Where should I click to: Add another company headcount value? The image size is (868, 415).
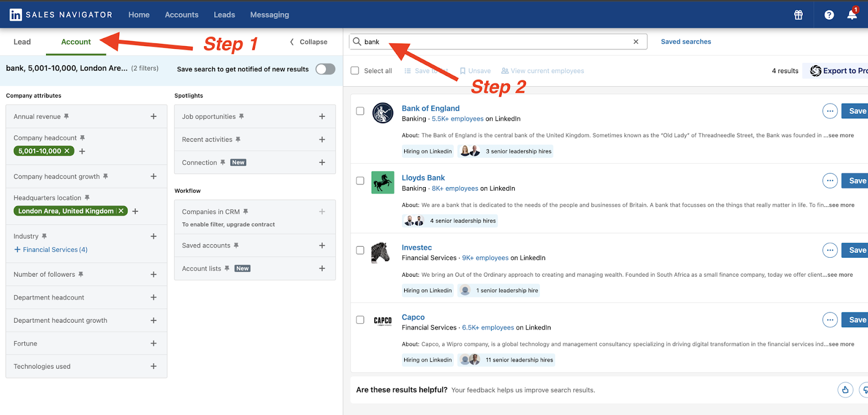click(82, 151)
